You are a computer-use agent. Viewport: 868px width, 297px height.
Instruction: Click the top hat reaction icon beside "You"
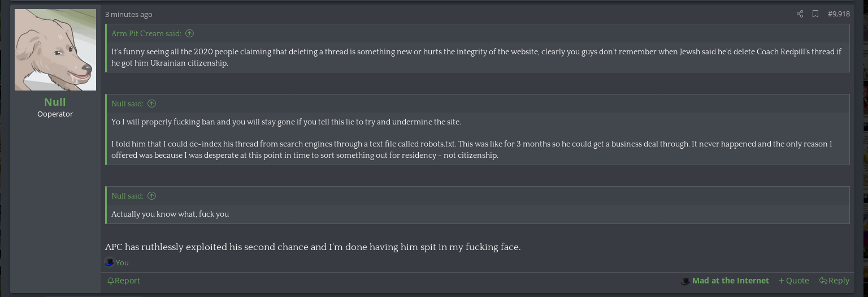(x=110, y=262)
